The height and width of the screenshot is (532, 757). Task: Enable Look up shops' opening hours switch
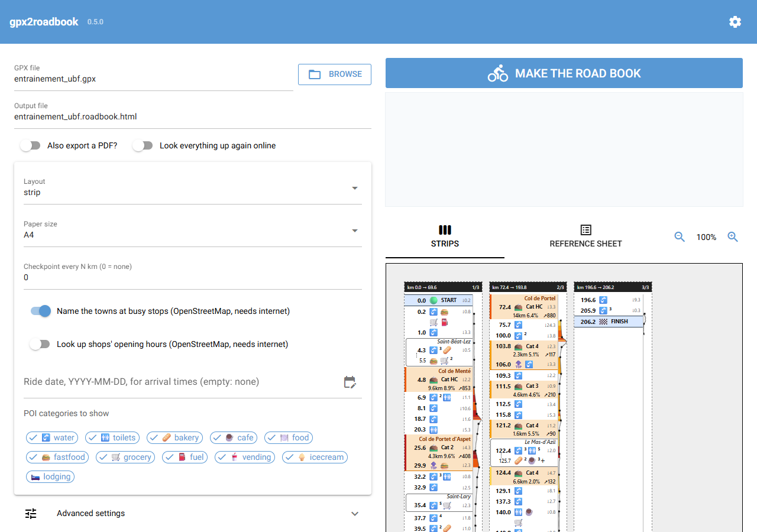point(41,344)
